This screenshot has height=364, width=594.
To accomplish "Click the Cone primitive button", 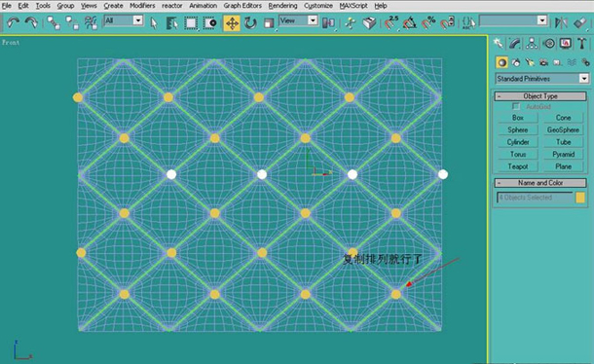I will 563,118.
